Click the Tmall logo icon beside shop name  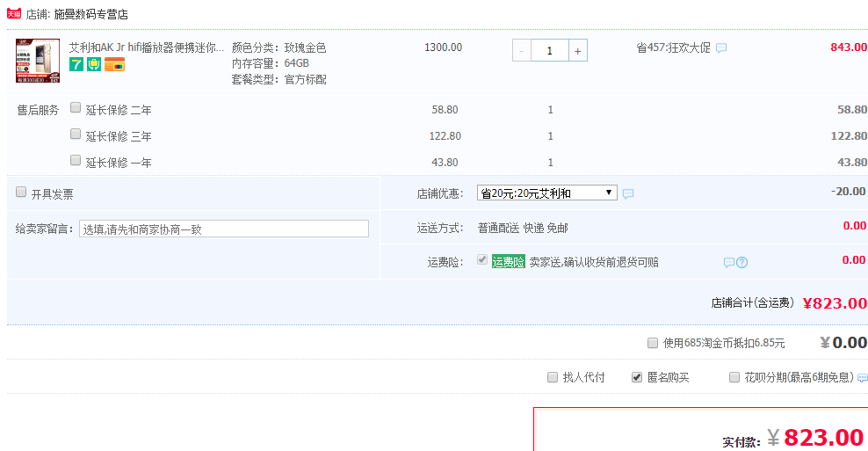coord(14,13)
